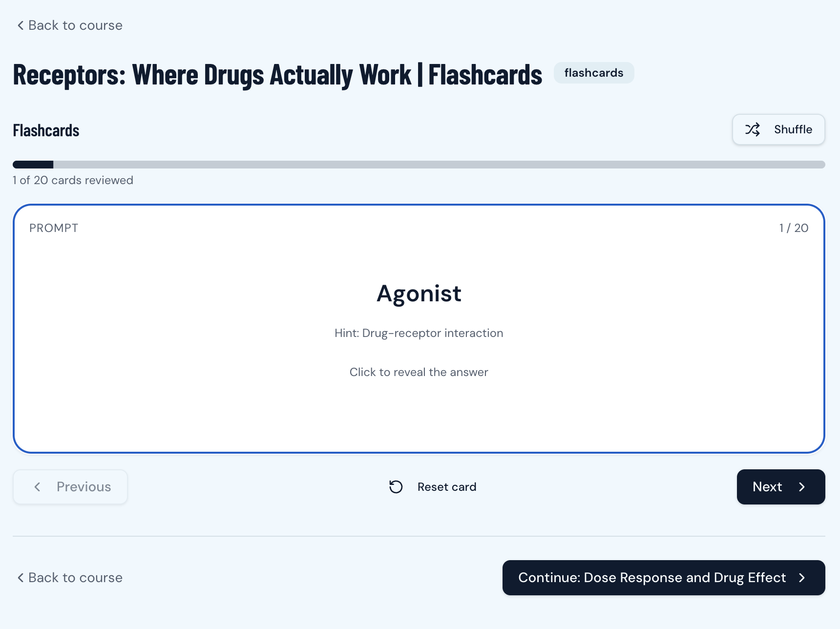This screenshot has width=840, height=629.
Task: Click the PROMPT label on the card
Action: tap(54, 228)
